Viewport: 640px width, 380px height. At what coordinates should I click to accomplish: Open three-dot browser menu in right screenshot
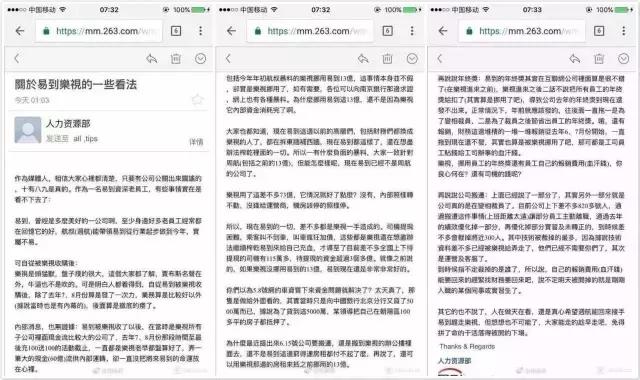click(x=623, y=31)
